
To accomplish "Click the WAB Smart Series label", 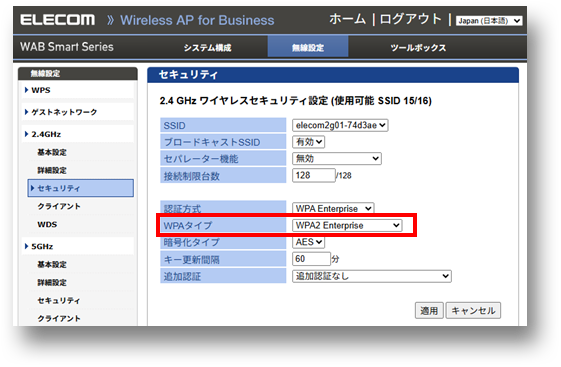I will (67, 47).
